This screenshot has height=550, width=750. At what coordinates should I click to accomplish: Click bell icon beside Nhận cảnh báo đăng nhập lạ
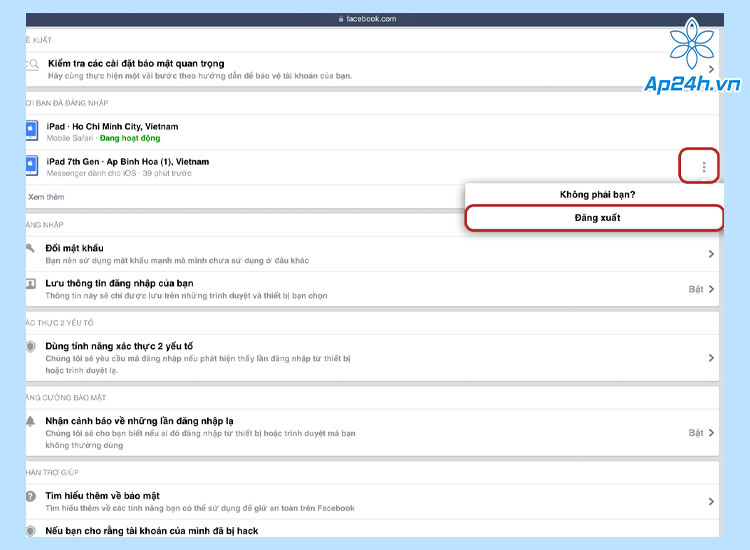31,421
